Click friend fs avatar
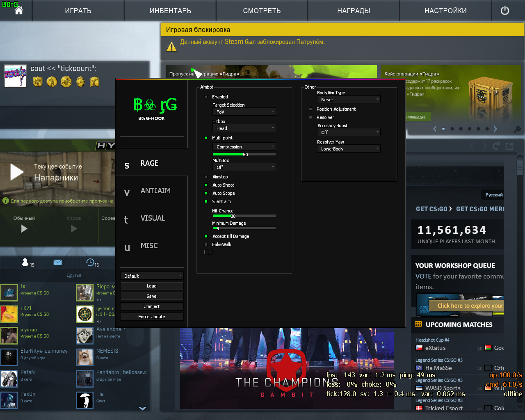525x420 pixels. [x=9, y=292]
